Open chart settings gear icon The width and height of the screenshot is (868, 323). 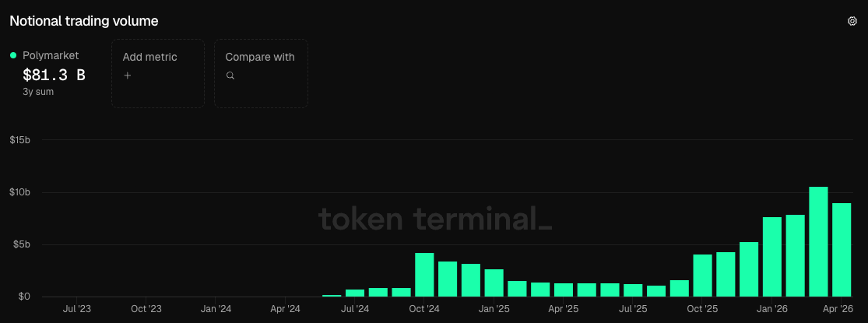(x=852, y=21)
